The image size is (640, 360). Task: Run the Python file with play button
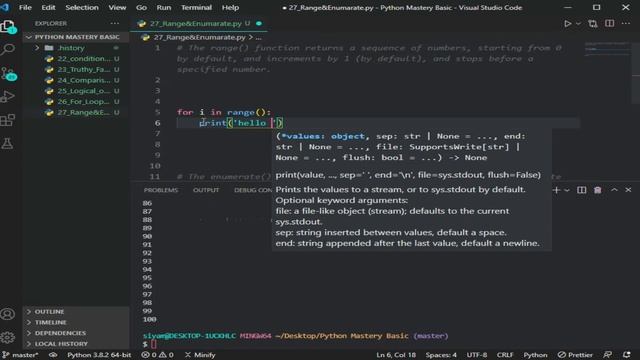[x=567, y=24]
